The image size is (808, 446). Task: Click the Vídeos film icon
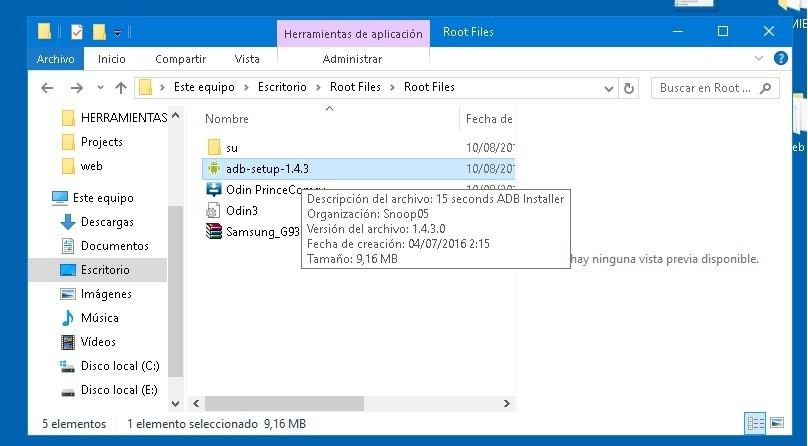(x=68, y=341)
